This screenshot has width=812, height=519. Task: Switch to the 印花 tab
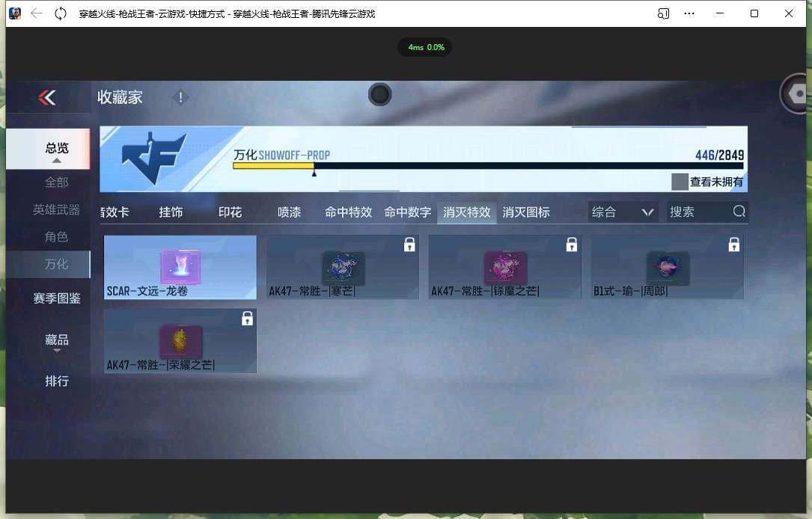pos(230,212)
